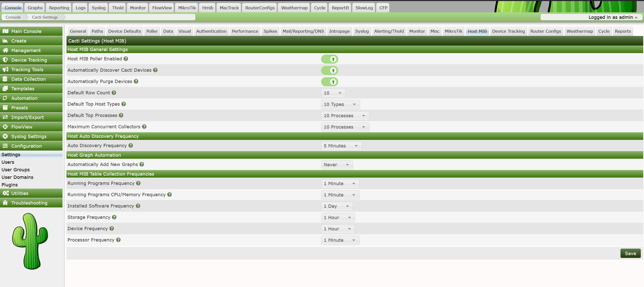Open the Processor Frequency dropdown

tap(340, 240)
